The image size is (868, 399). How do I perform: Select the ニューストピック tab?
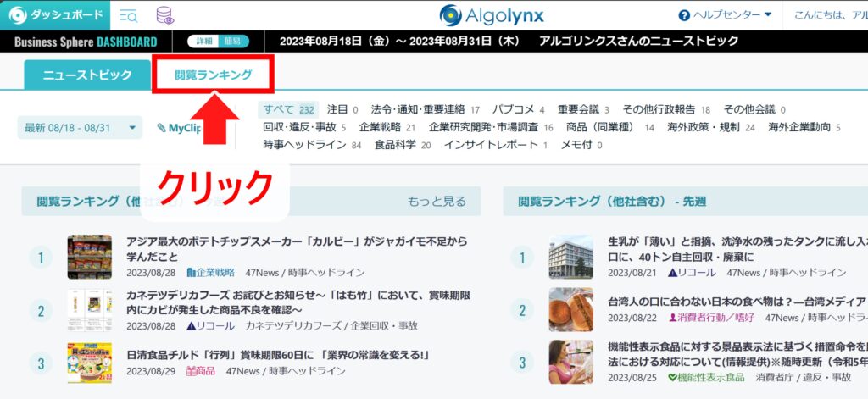click(87, 75)
